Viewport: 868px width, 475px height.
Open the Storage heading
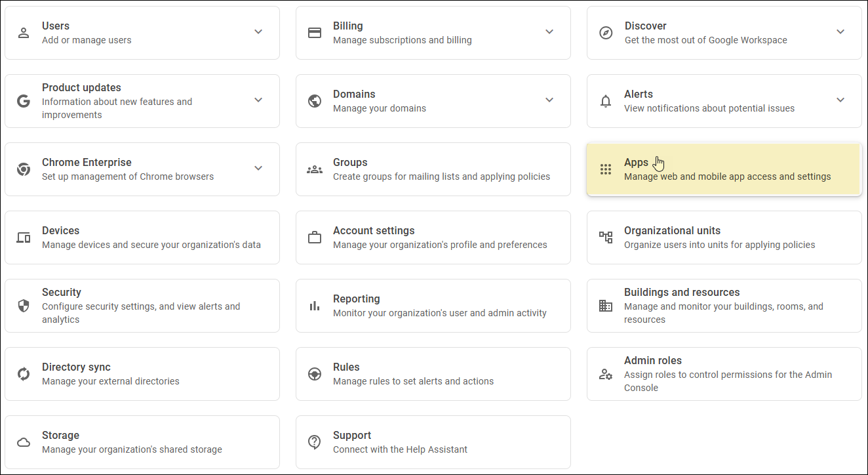(60, 435)
